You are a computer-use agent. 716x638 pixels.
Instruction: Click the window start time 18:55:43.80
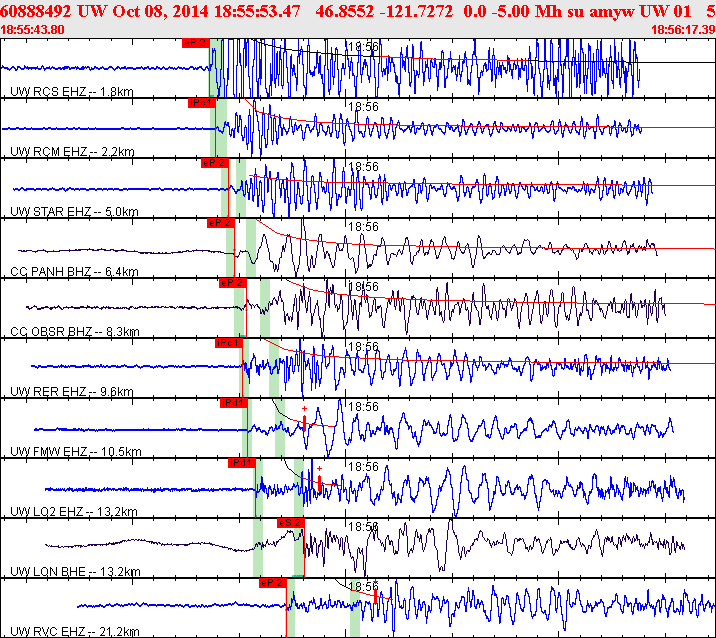coord(32,30)
